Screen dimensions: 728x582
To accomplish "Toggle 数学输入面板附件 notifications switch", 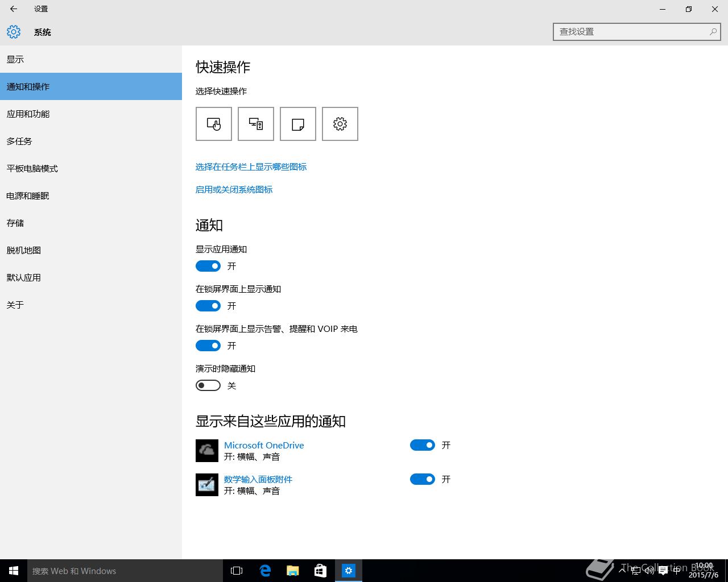I will click(423, 479).
